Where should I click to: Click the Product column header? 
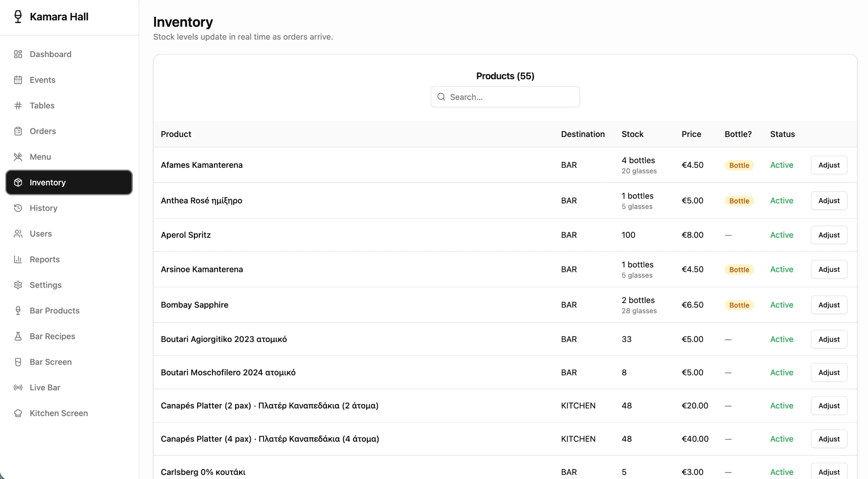(x=176, y=134)
